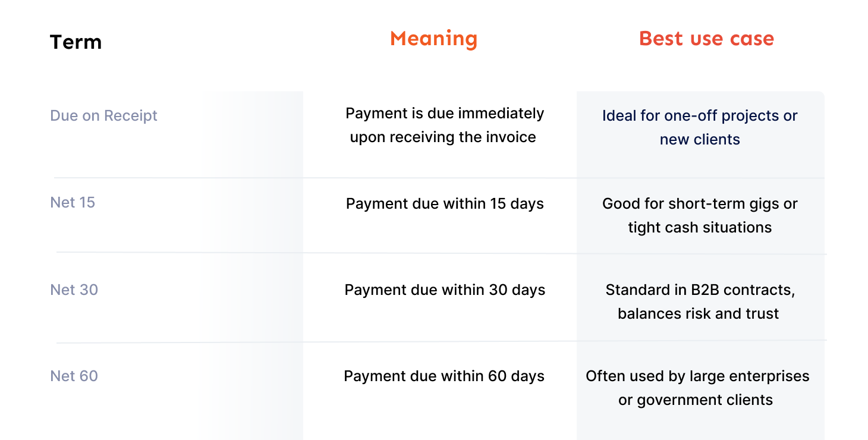Click 'Good for short-term gigs or' line
The height and width of the screenshot is (440, 868).
pos(700,203)
